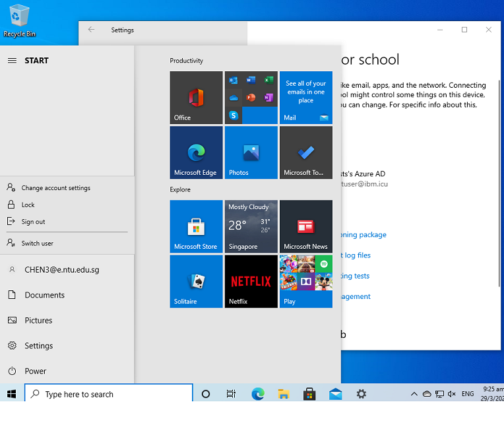Go back in the Settings window

[91, 30]
